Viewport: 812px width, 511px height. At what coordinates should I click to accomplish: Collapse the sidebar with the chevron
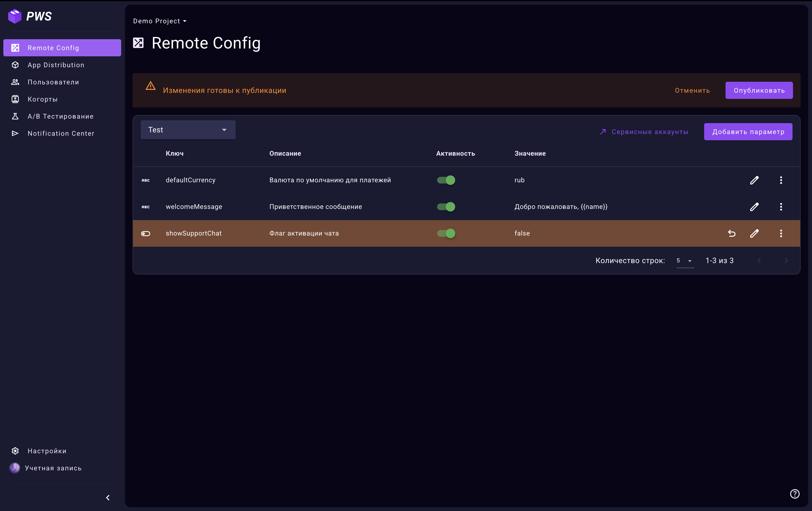108,497
